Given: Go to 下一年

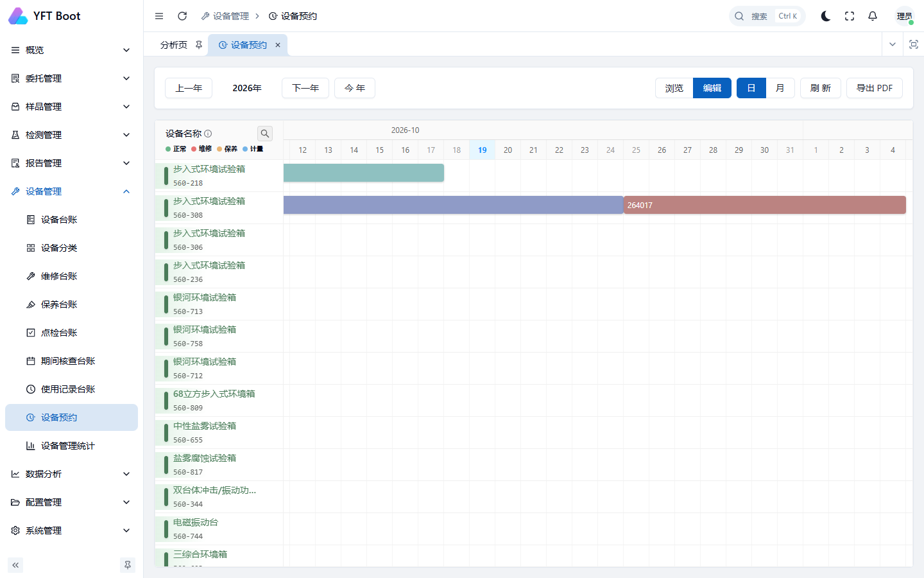Looking at the screenshot, I should pos(305,88).
